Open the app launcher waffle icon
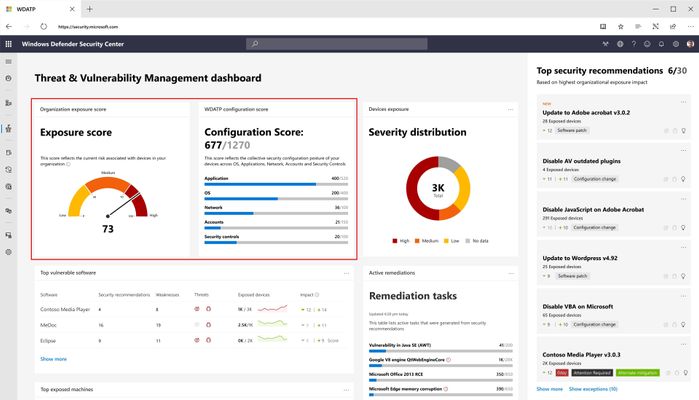 point(8,44)
